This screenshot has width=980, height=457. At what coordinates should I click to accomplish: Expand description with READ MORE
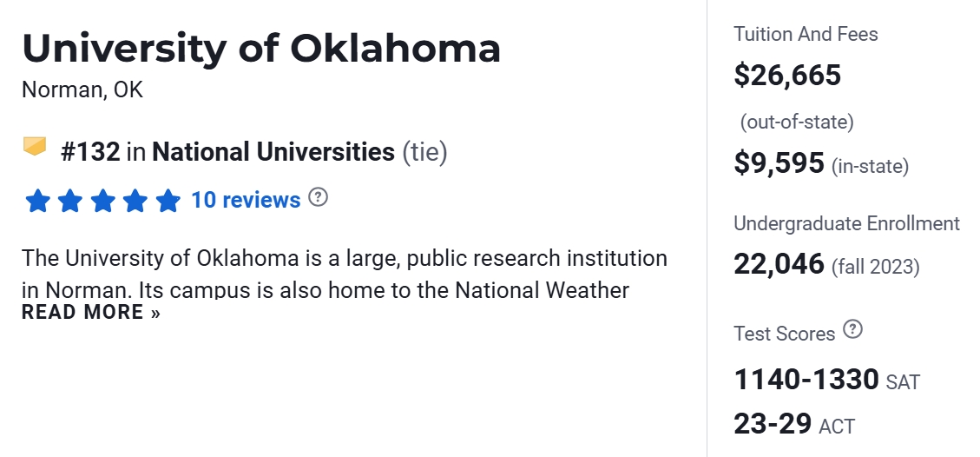(91, 313)
